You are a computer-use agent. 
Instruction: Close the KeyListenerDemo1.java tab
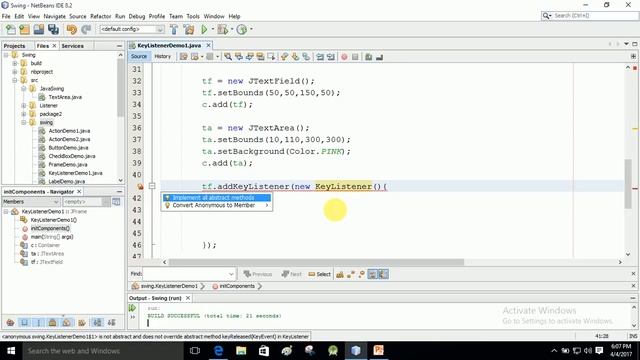point(209,45)
